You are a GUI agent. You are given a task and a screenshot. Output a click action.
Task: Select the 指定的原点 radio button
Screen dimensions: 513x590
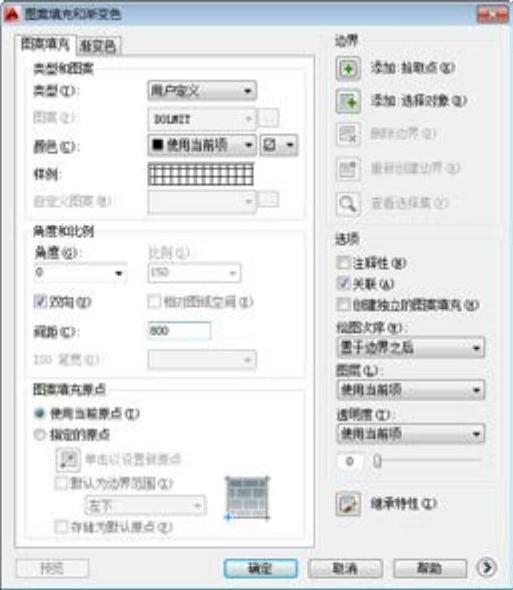coord(39,435)
